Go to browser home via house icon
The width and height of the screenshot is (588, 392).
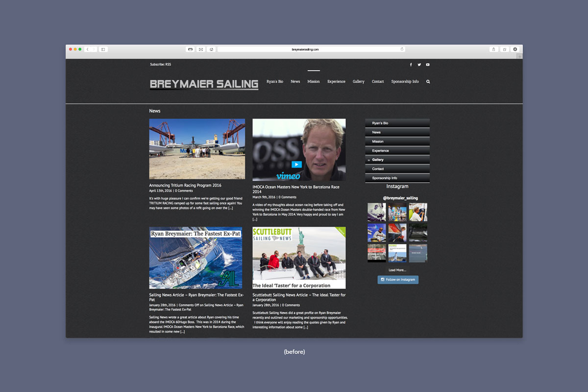211,49
